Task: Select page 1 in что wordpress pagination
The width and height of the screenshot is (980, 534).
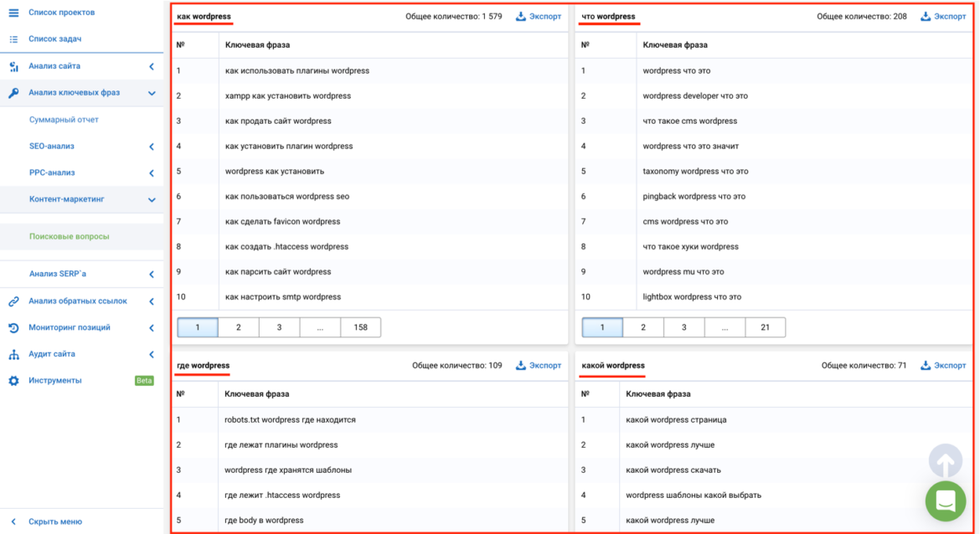Action: click(x=602, y=327)
